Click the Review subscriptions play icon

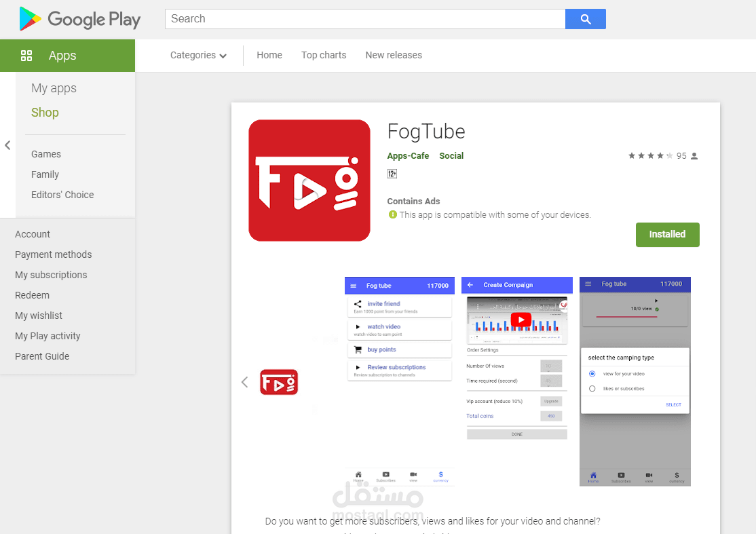point(358,367)
